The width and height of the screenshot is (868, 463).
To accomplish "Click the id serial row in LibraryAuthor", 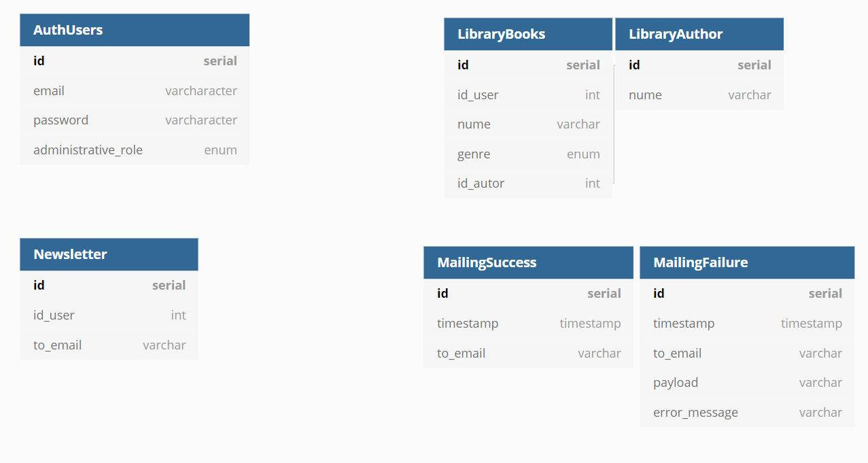I will coord(699,65).
